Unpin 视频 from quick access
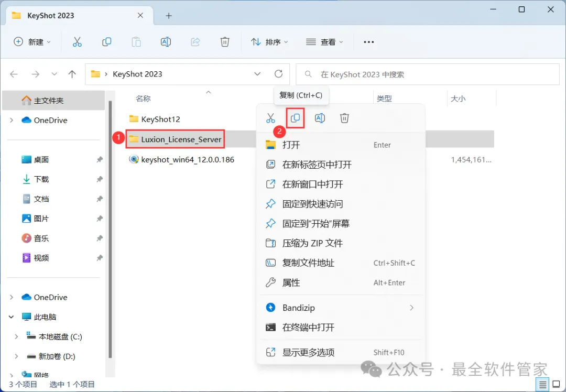Screen dimensions: 566x392 point(100,258)
